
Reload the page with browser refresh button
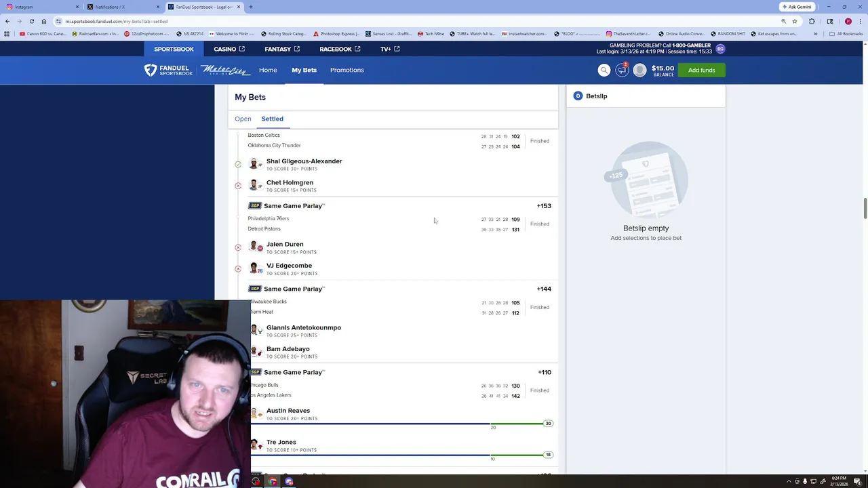click(31, 21)
